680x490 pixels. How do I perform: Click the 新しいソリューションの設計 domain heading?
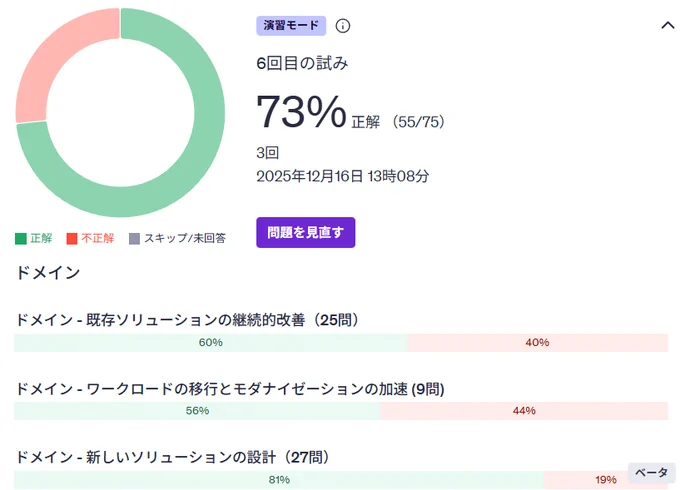pyautogui.click(x=173, y=457)
